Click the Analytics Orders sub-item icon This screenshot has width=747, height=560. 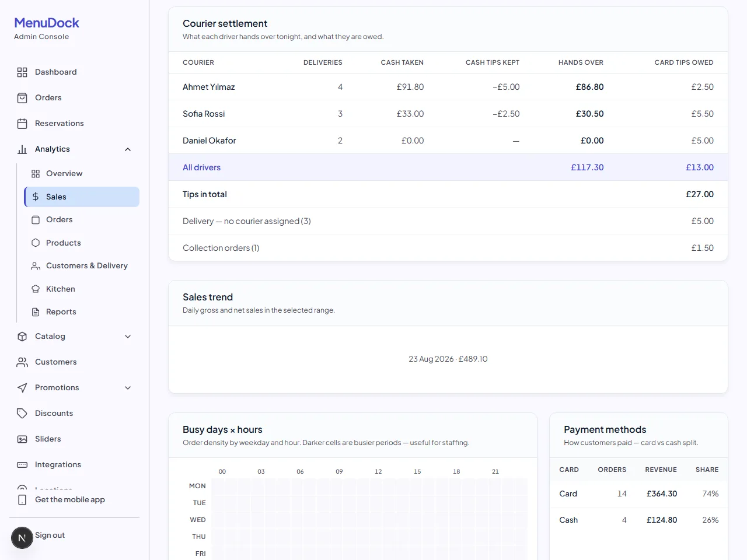[36, 220]
